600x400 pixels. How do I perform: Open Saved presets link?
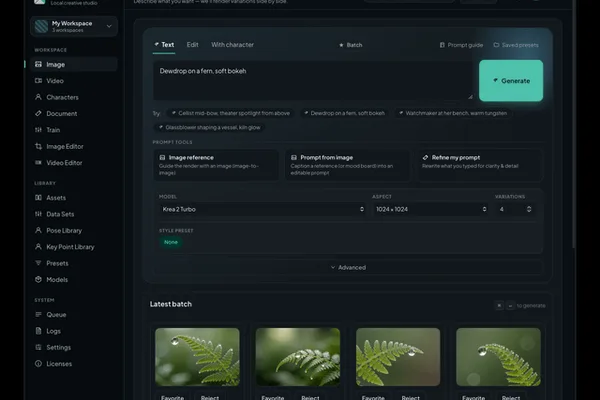pos(516,45)
